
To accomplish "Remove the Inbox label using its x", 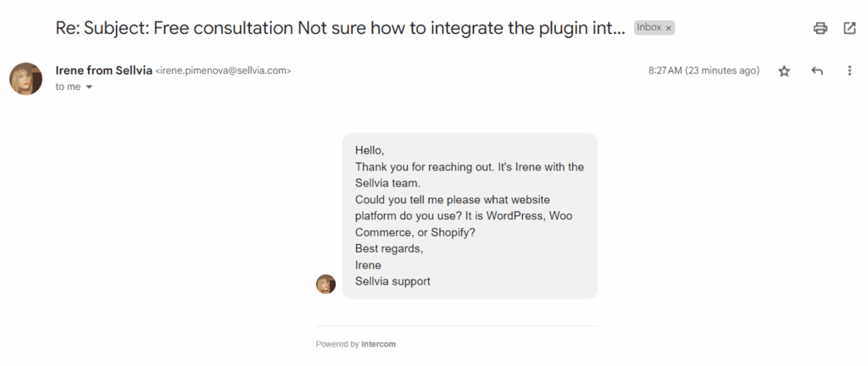I will pyautogui.click(x=668, y=28).
